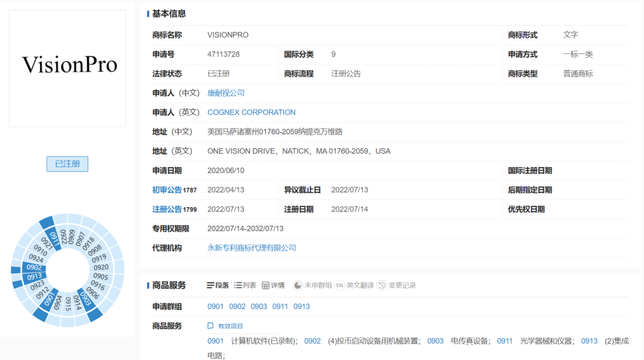This screenshot has width=644, height=360.
Task: Click application method value 一标一类
Action: point(578,54)
